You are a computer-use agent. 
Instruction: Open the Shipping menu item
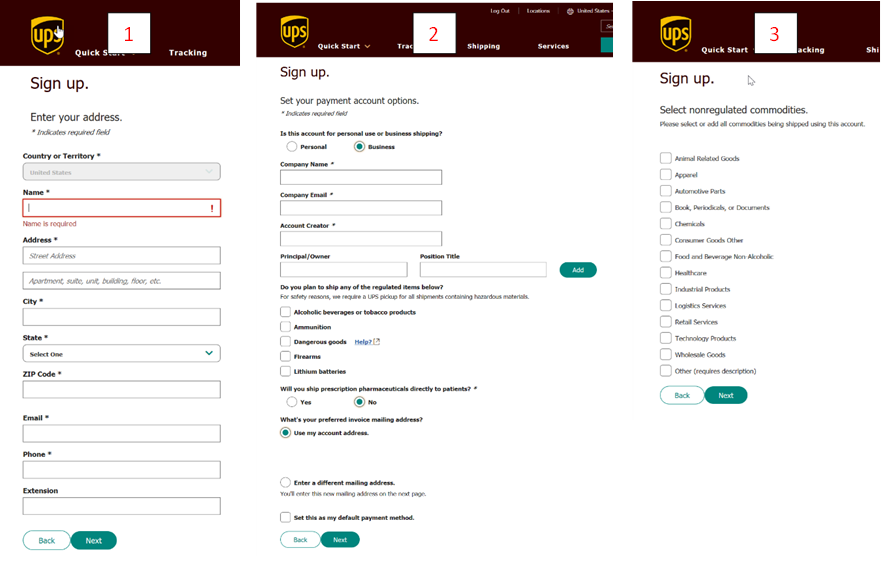pyautogui.click(x=483, y=46)
